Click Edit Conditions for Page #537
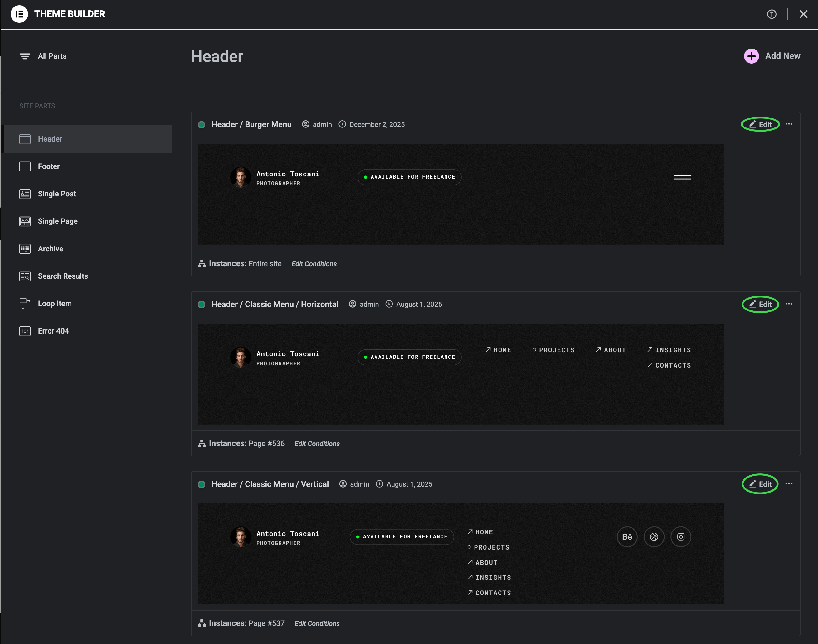 coord(317,624)
